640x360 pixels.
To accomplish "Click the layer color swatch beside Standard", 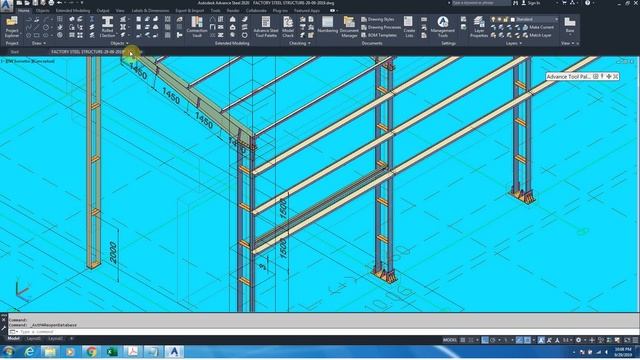I will 513,19.
